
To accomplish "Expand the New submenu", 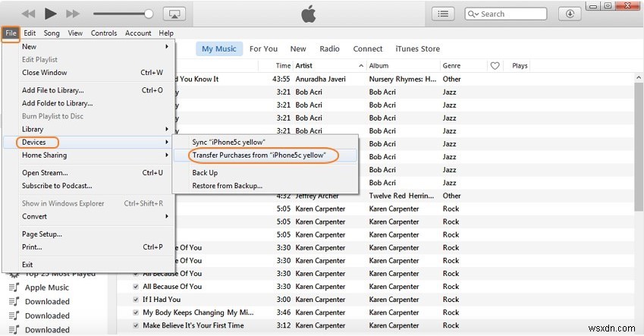I will [89, 47].
